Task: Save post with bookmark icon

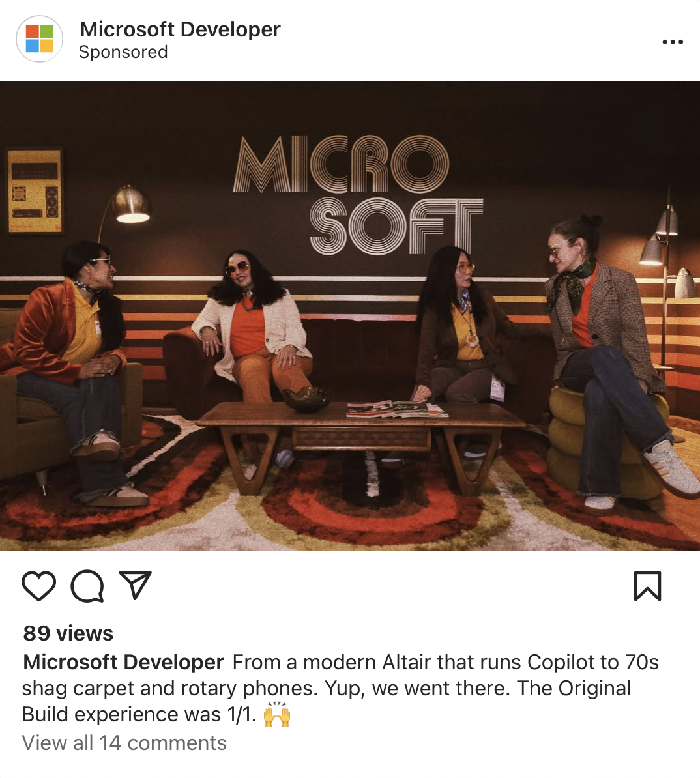Action: [647, 586]
